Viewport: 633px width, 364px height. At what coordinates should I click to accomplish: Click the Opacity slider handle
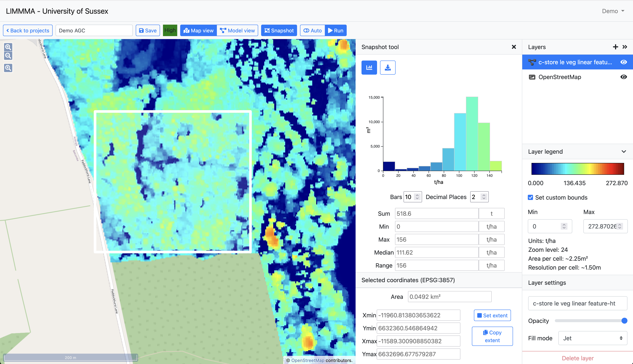click(624, 321)
